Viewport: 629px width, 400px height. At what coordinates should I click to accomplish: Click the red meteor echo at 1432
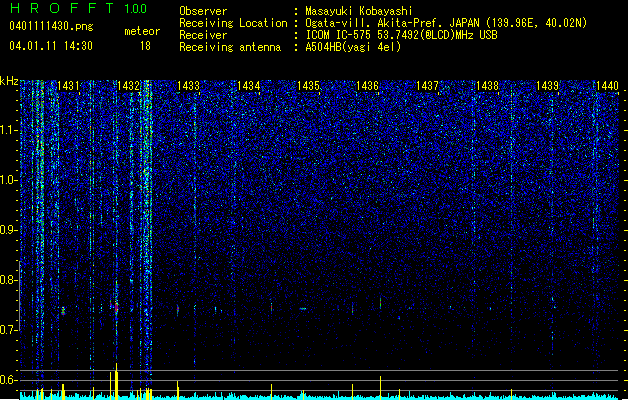click(116, 308)
